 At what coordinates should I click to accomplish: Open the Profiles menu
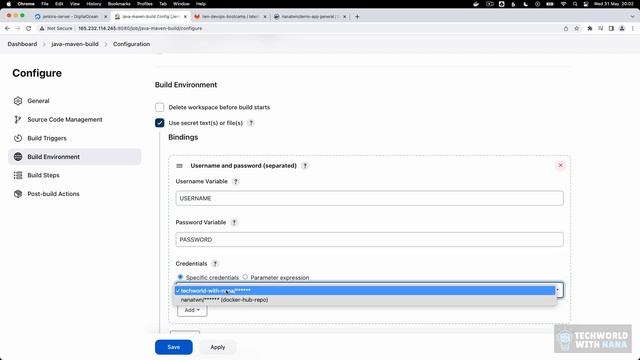point(144,4)
